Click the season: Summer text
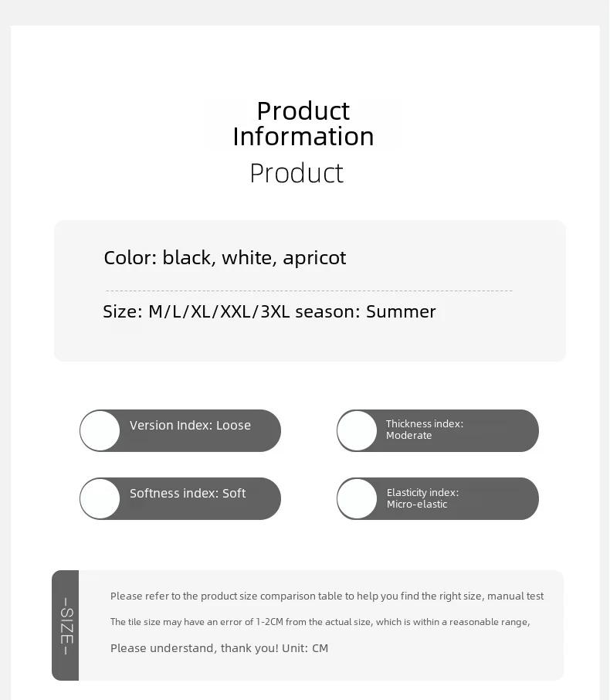Viewport: 610px width, 700px height. pyautogui.click(x=365, y=311)
